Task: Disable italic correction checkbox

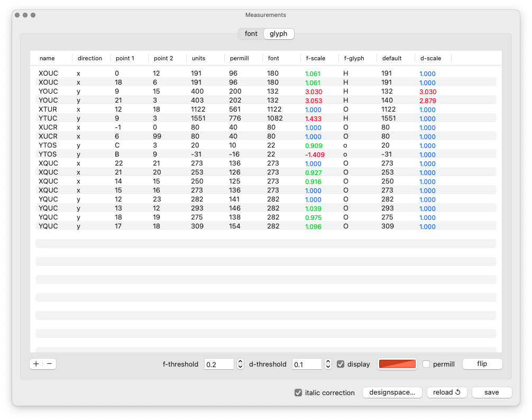Action: 298,392
